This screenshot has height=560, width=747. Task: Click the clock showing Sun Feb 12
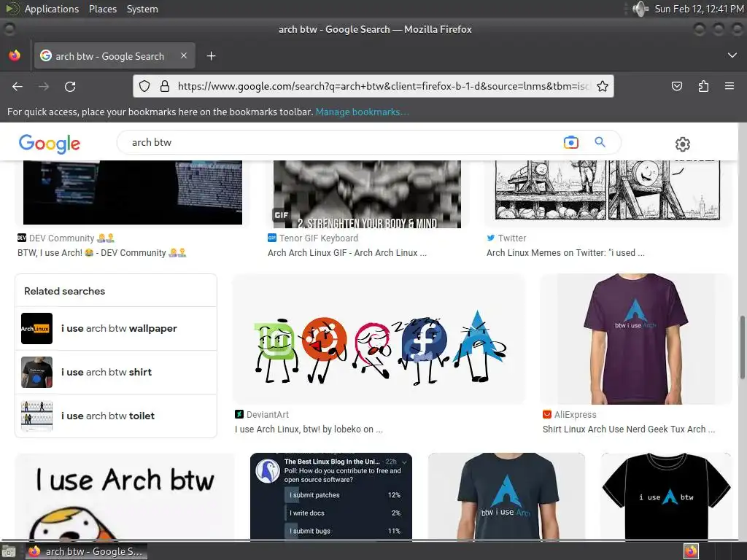pos(698,9)
